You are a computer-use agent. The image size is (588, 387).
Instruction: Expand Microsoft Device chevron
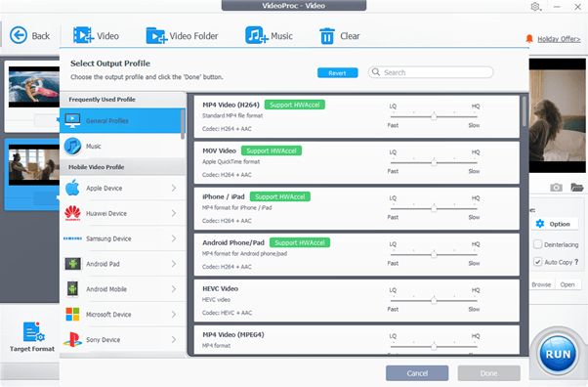[174, 314]
